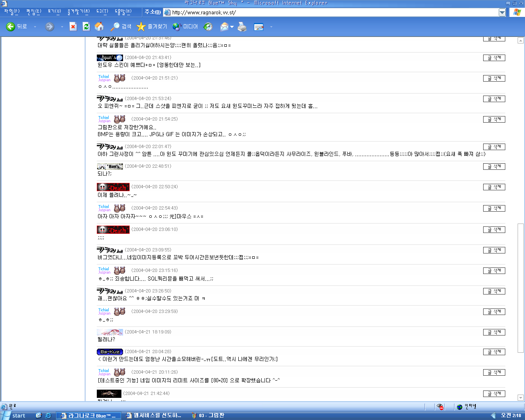Open the 도구(T) menu
525x420 pixels.
click(102, 12)
